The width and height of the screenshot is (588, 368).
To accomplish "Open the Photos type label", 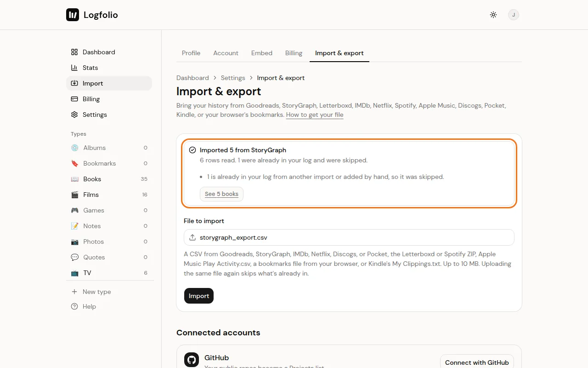I will click(x=94, y=241).
